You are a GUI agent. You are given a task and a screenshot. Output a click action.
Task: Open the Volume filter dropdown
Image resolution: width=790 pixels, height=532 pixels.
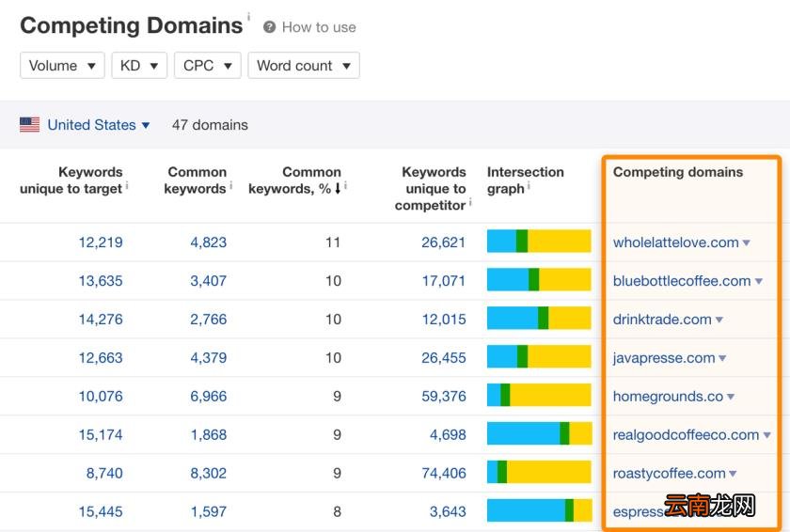coord(62,66)
